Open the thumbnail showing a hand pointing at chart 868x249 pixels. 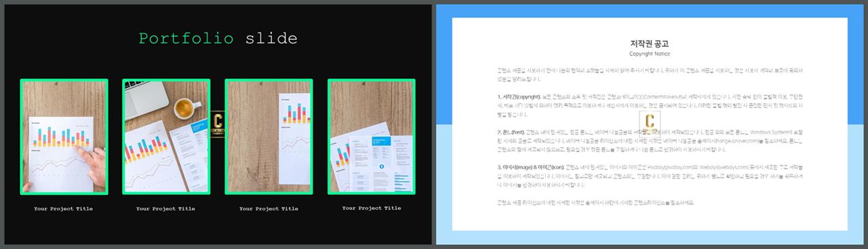coord(64,136)
